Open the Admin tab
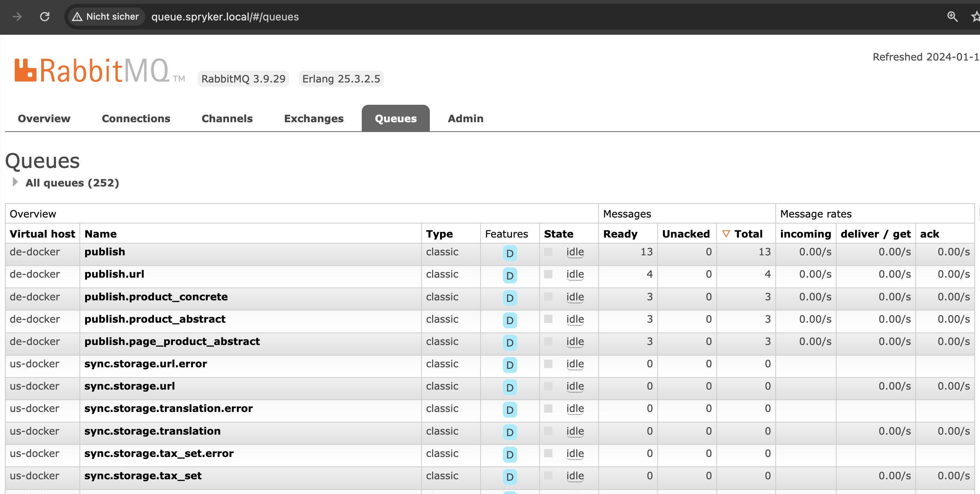This screenshot has width=980, height=494. (x=466, y=119)
